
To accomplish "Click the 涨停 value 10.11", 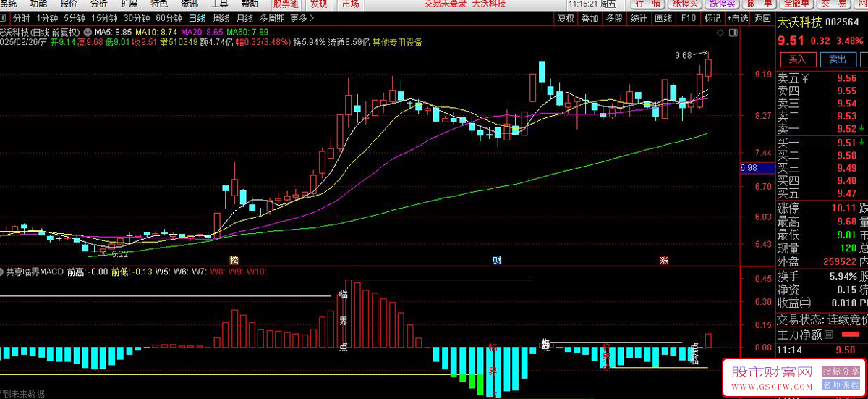I will pyautogui.click(x=843, y=209).
